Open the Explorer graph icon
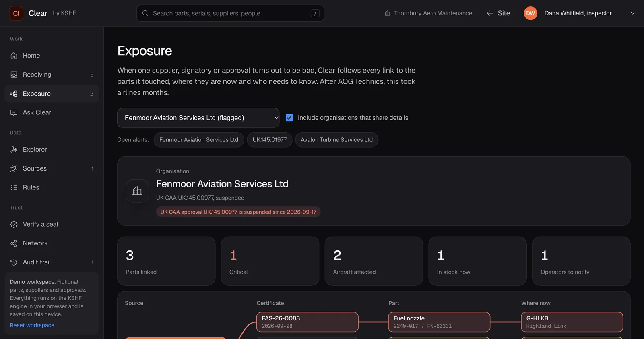This screenshot has width=644, height=339. [14, 150]
